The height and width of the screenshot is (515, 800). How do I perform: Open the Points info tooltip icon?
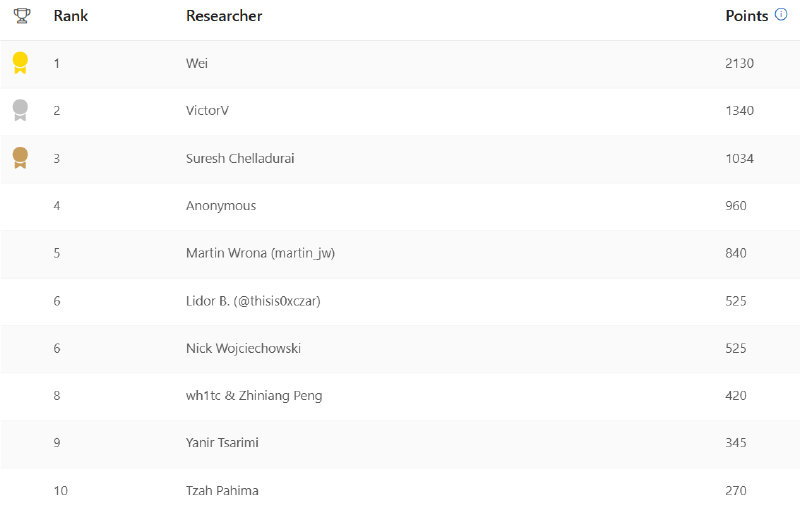pyautogui.click(x=781, y=15)
